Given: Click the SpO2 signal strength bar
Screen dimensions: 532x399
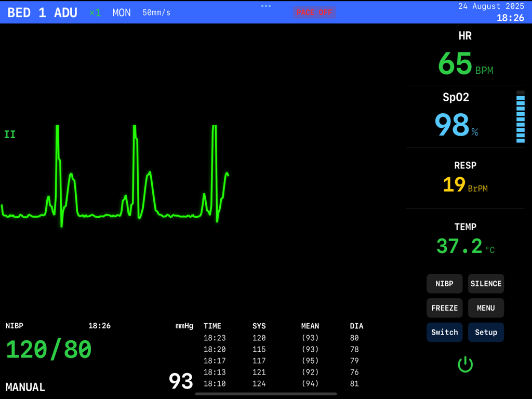Looking at the screenshot, I should (x=520, y=117).
